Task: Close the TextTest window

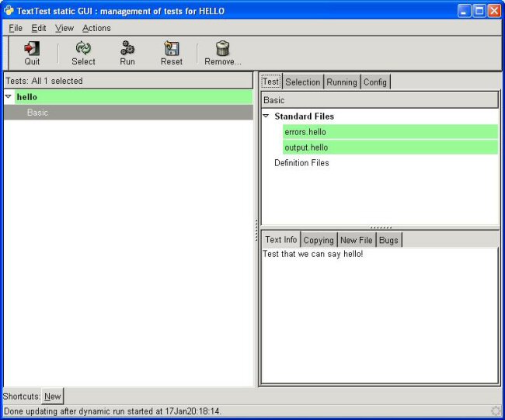Action: click(x=493, y=11)
